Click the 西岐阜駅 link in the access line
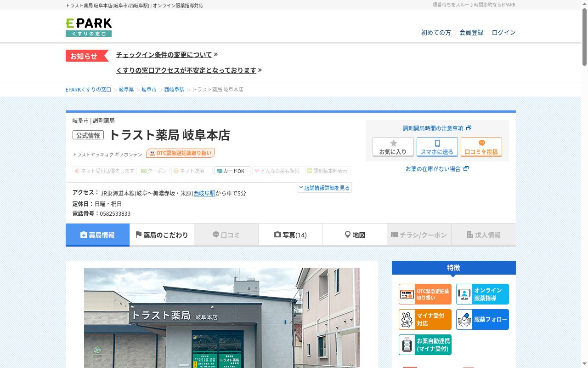The image size is (588, 368). click(x=204, y=193)
